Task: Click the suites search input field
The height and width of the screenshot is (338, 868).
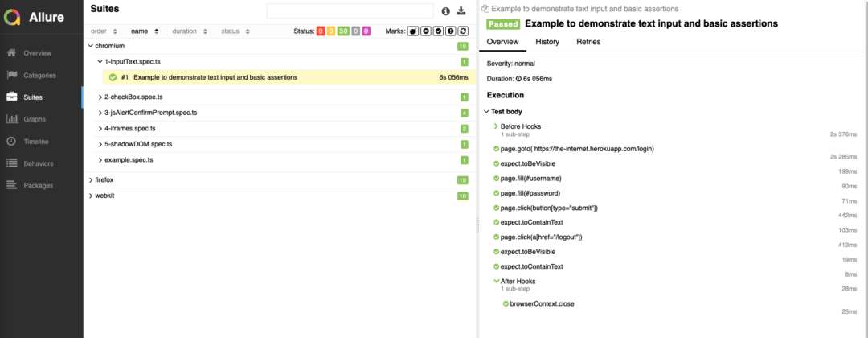Action: [350, 11]
